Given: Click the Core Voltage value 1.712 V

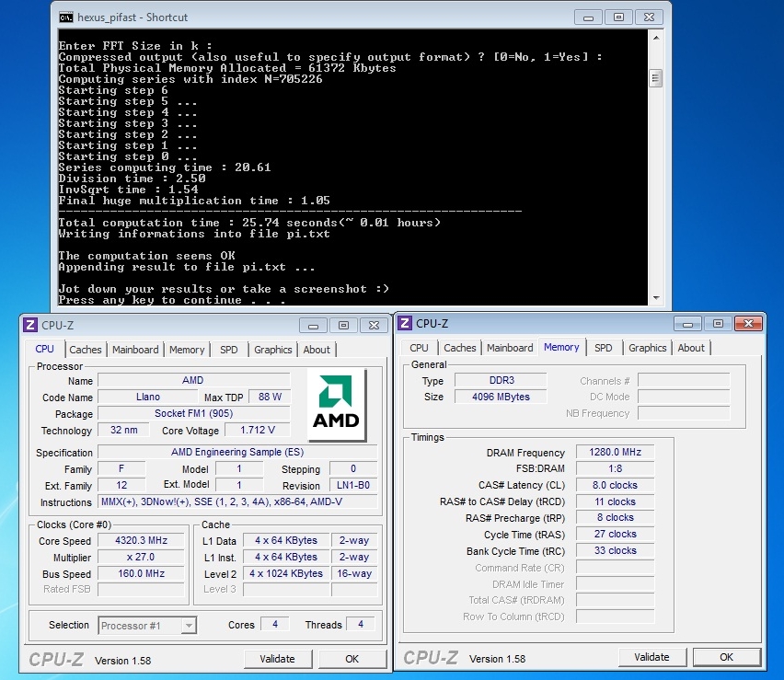Looking at the screenshot, I should pyautogui.click(x=258, y=430).
